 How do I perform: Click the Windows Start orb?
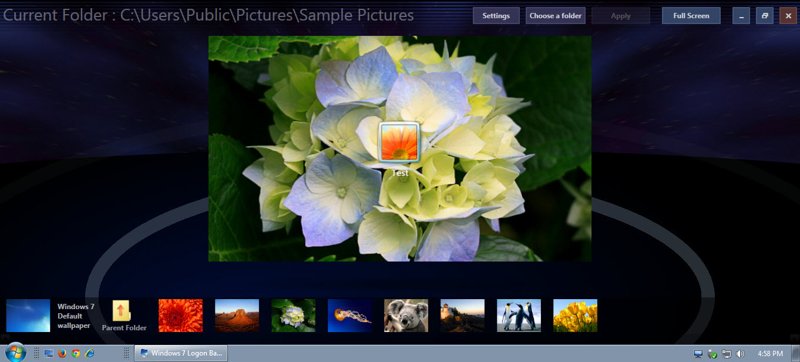coord(15,352)
